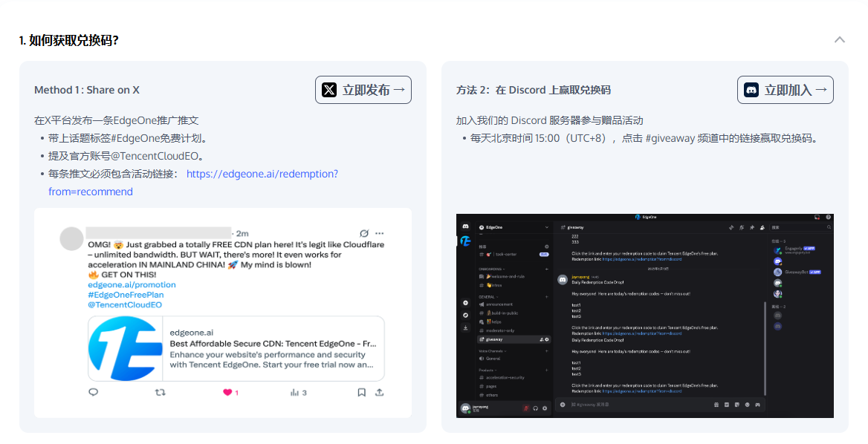
Task: Open the tweet's three-dot more menu
Action: click(x=379, y=233)
